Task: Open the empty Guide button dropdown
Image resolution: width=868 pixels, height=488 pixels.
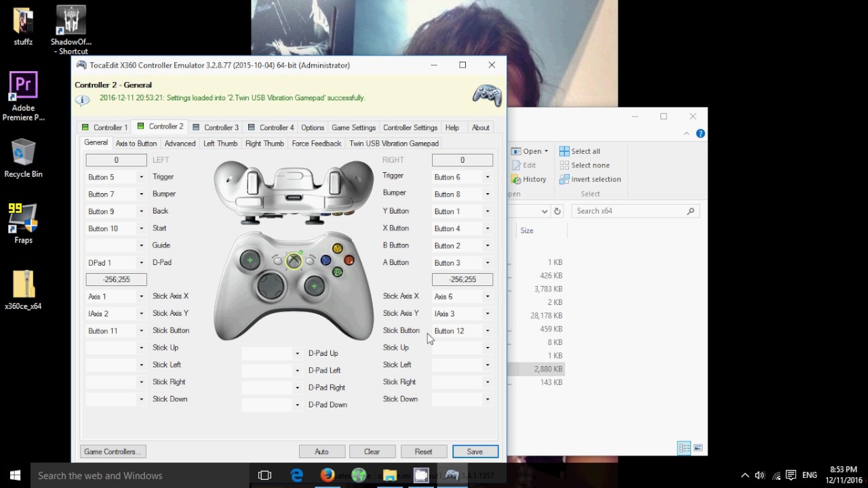Action: pyautogui.click(x=142, y=245)
